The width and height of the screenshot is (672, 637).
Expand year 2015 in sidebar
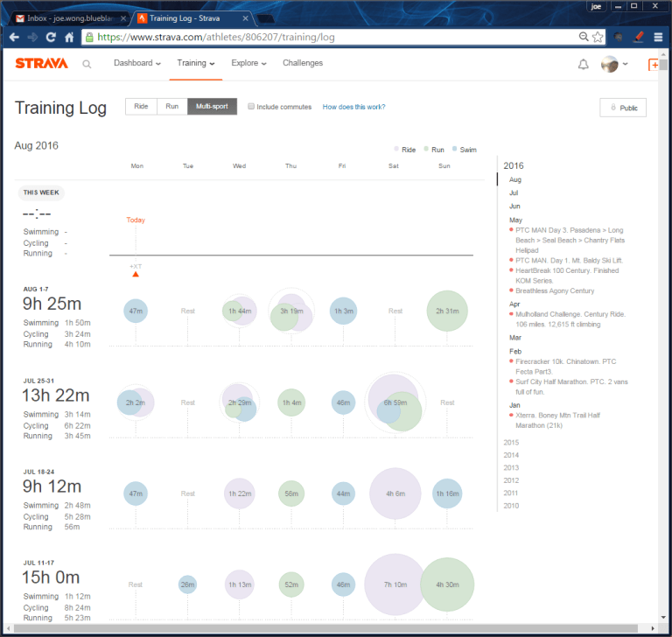[511, 443]
